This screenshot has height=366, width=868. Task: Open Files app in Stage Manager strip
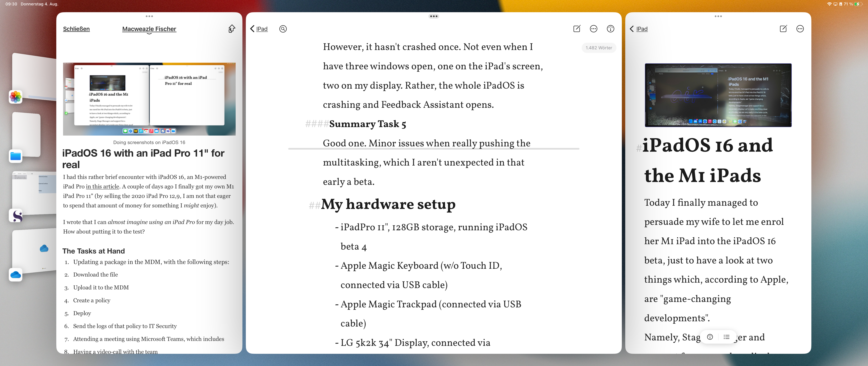tap(15, 156)
